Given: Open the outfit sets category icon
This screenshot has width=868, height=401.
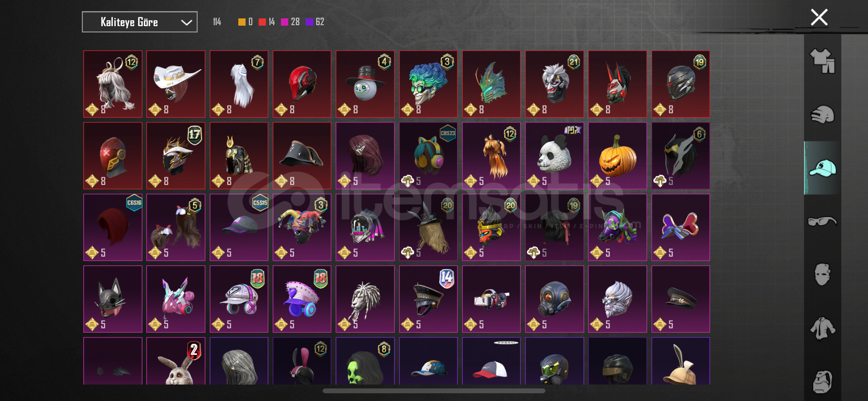Looking at the screenshot, I should coord(822,61).
